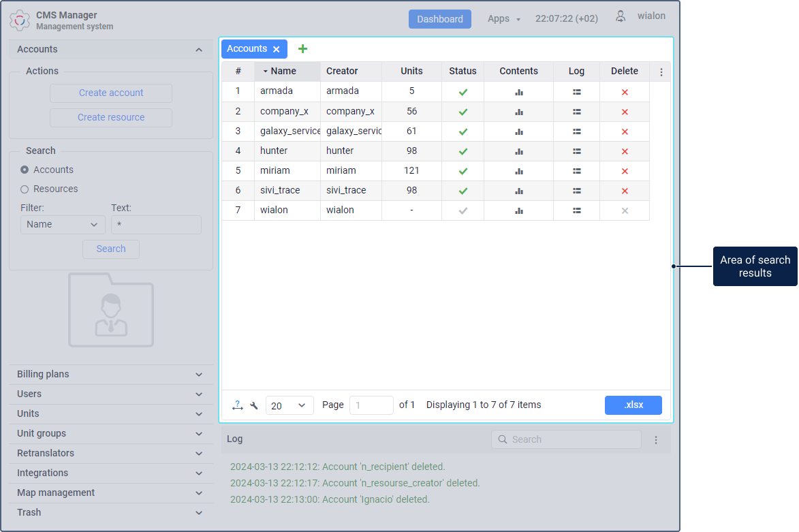The height and width of the screenshot is (532, 799).
Task: Delete the armada account
Action: point(625,92)
